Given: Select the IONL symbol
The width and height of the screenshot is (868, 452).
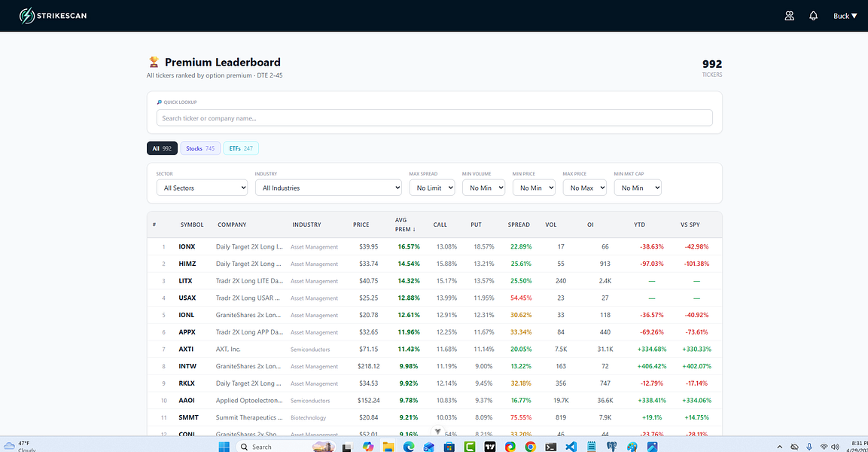Looking at the screenshot, I should pyautogui.click(x=187, y=315).
